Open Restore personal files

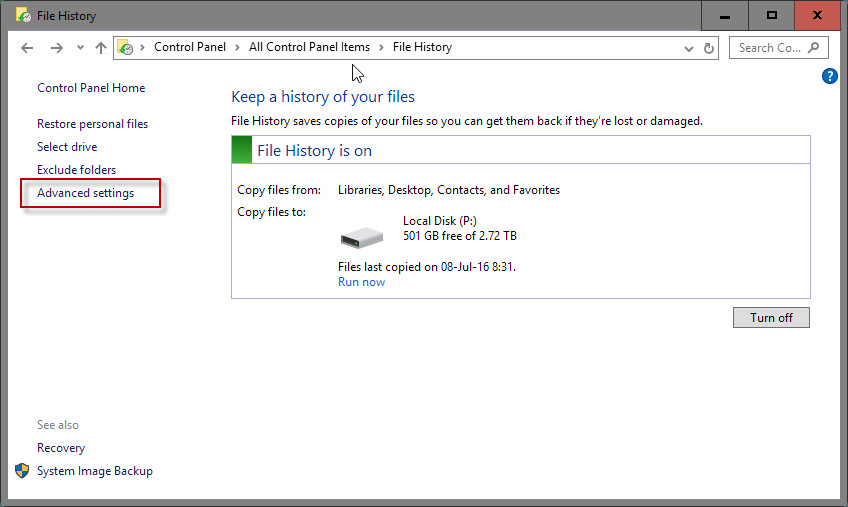pos(92,124)
